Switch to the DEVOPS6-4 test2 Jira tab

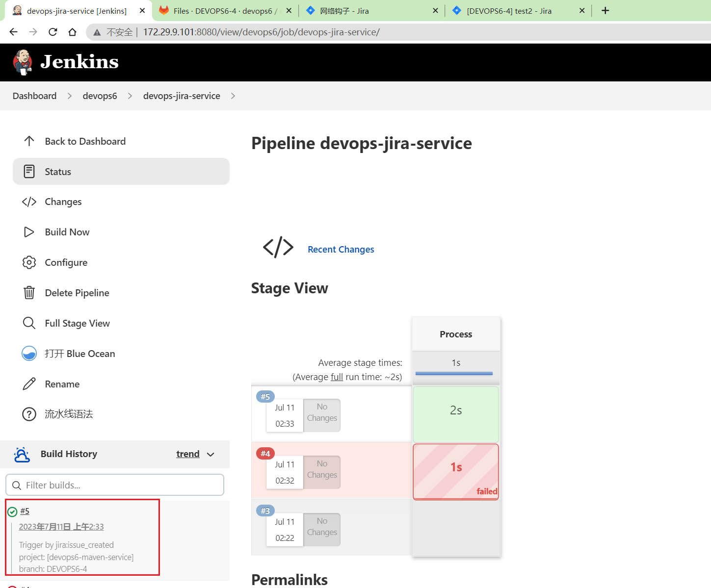coord(518,11)
